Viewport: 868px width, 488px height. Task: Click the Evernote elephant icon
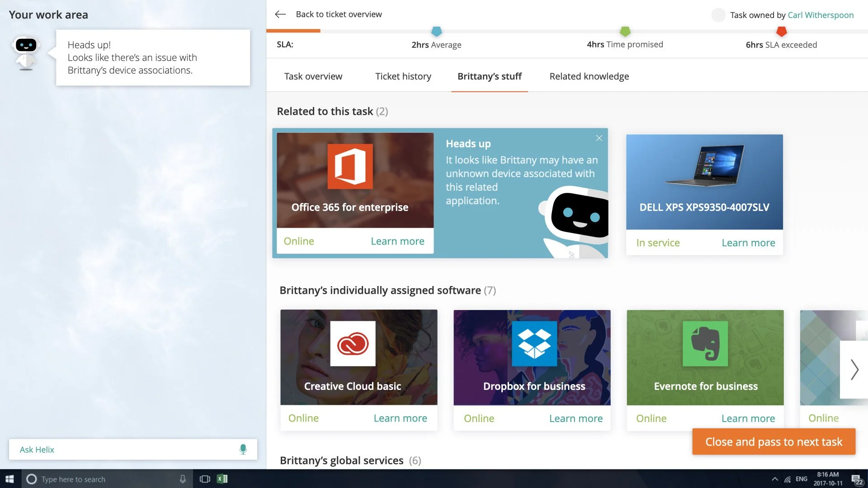pyautogui.click(x=705, y=343)
